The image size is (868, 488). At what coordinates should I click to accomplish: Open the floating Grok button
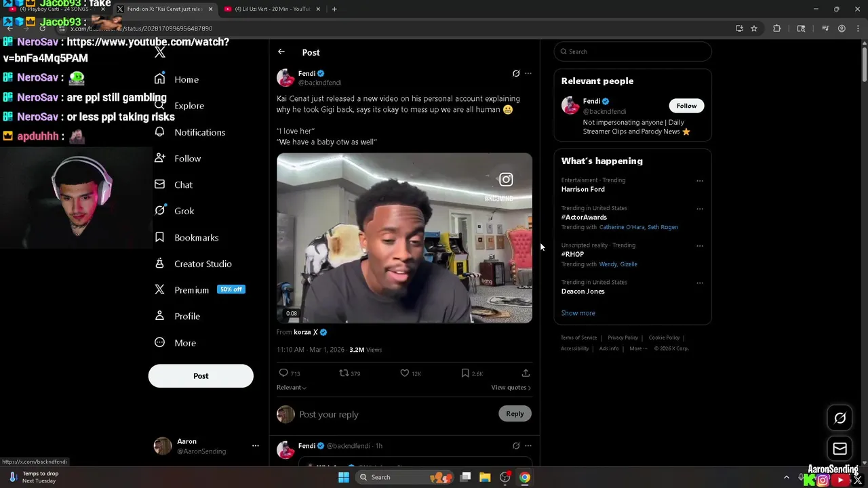[x=840, y=418]
